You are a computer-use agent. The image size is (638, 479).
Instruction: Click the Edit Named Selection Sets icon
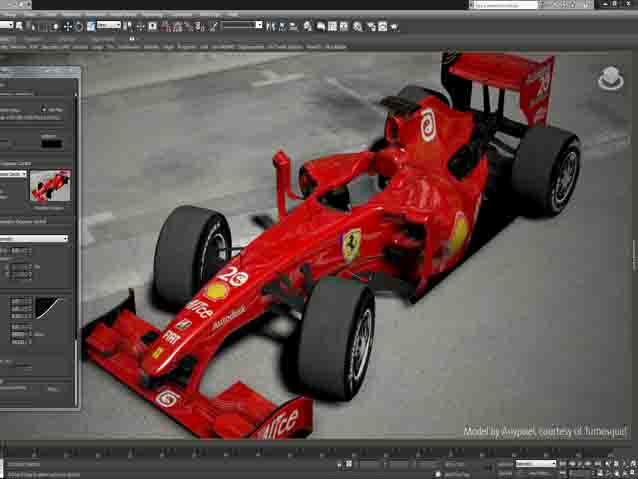(213, 26)
